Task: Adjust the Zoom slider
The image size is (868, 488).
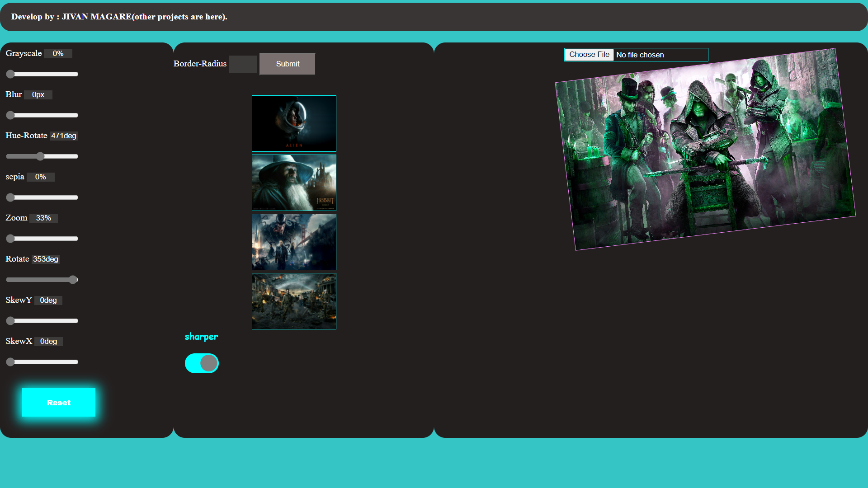Action: pyautogui.click(x=42, y=239)
